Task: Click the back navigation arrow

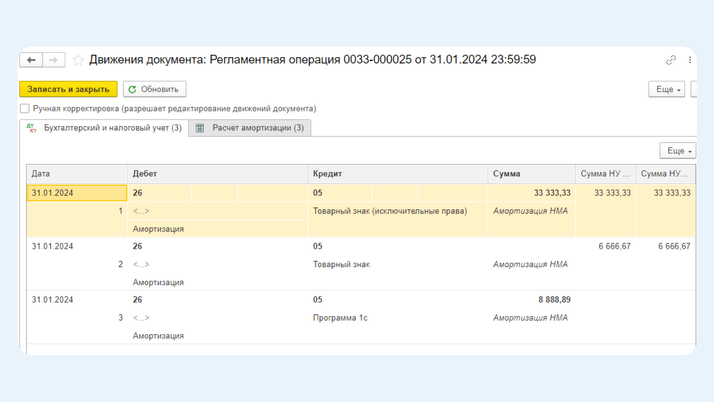Action: pyautogui.click(x=32, y=60)
